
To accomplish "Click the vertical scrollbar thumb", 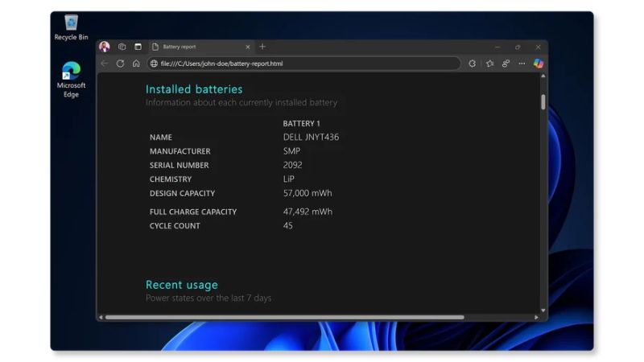I will pyautogui.click(x=543, y=102).
